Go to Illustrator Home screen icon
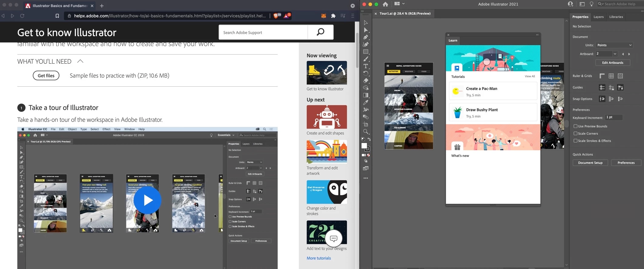644x269 pixels. (385, 4)
